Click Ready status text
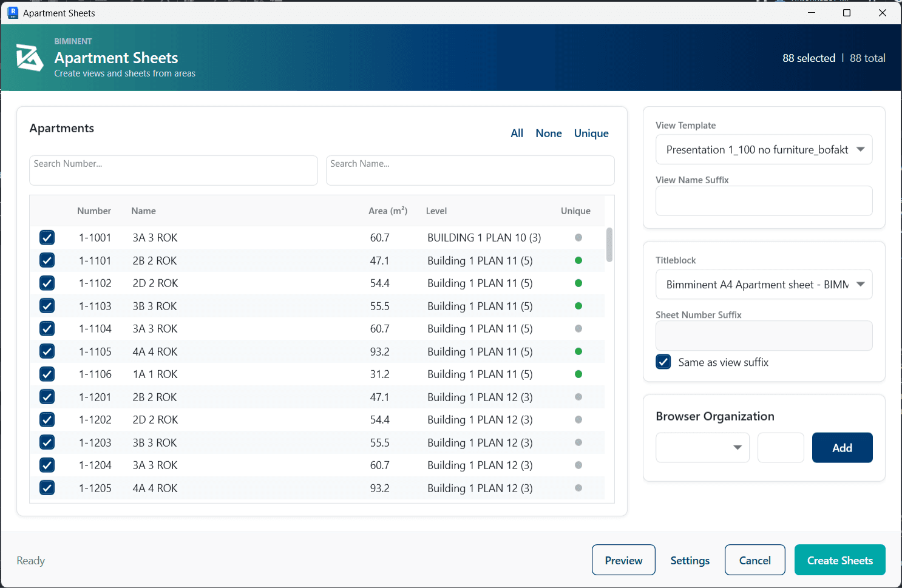The image size is (902, 588). point(31,561)
